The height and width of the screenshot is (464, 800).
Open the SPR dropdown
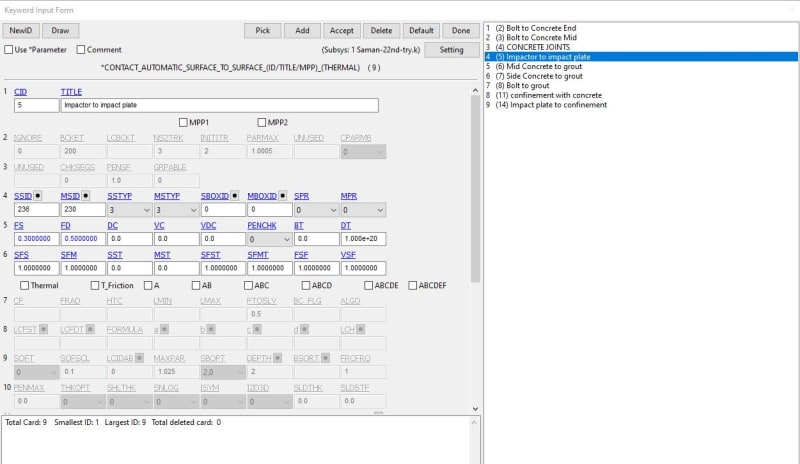tap(316, 210)
